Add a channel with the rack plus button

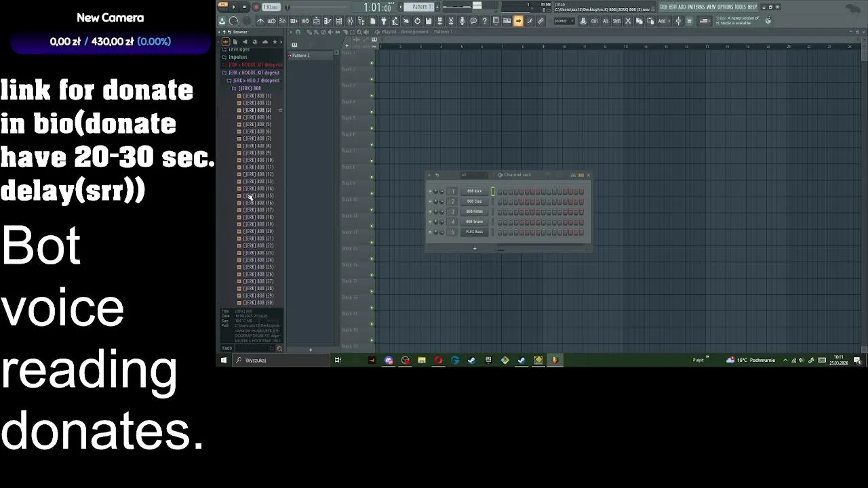(x=475, y=248)
